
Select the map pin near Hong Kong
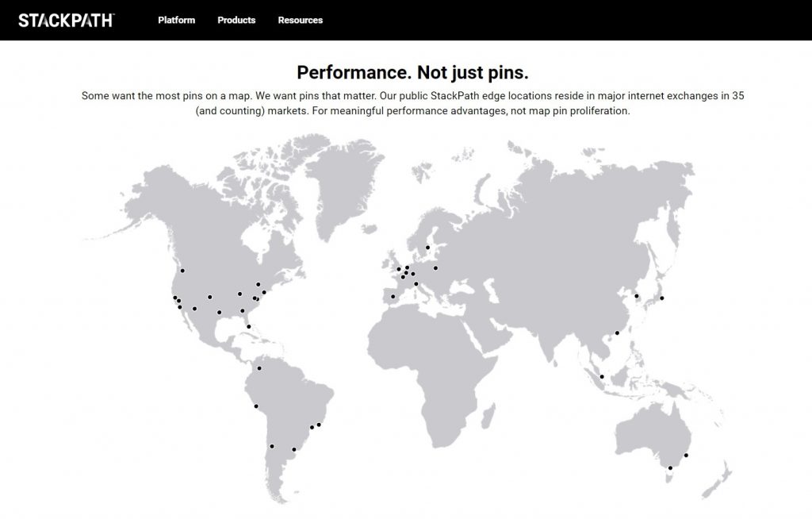pos(617,333)
